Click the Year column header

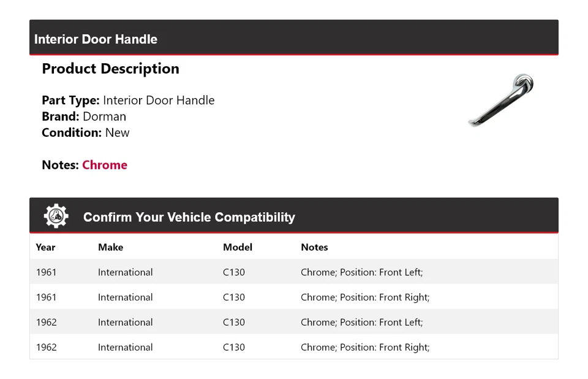click(x=45, y=247)
